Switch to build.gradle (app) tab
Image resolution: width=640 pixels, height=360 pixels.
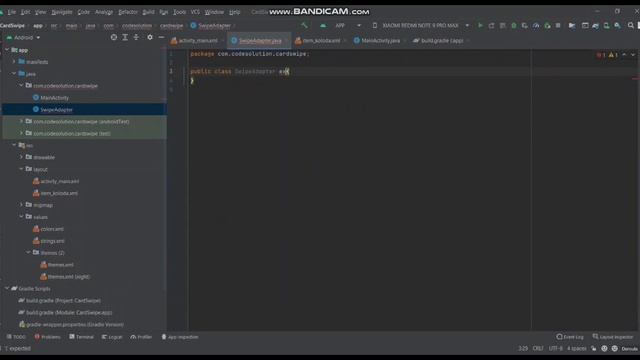441,40
